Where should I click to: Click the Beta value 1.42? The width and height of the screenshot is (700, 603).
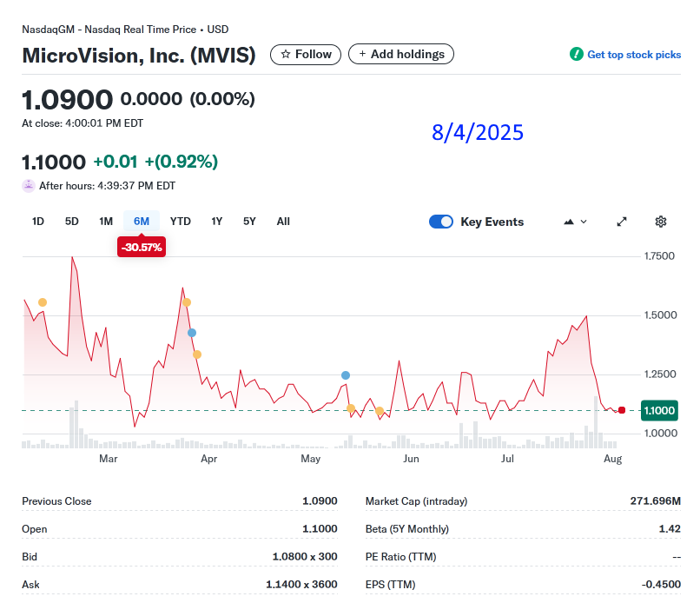point(670,529)
